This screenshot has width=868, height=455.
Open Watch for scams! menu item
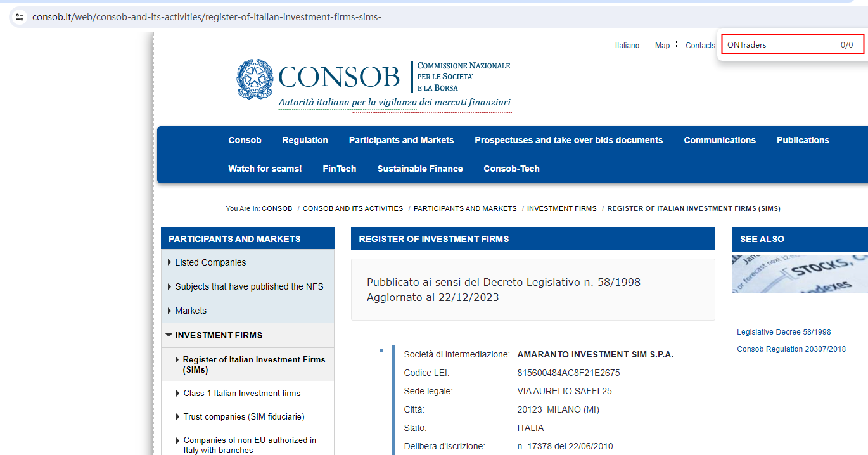pos(265,169)
